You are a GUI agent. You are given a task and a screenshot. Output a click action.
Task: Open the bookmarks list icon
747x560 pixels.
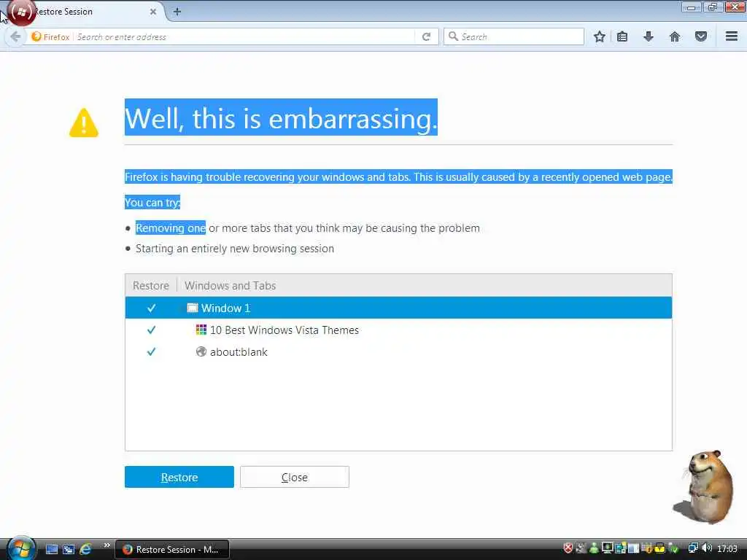(x=622, y=36)
